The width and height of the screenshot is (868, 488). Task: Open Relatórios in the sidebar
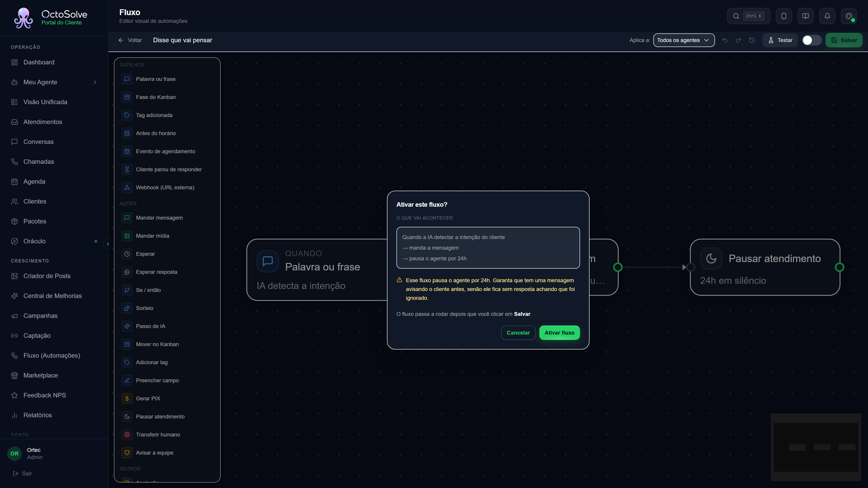pos(54,415)
